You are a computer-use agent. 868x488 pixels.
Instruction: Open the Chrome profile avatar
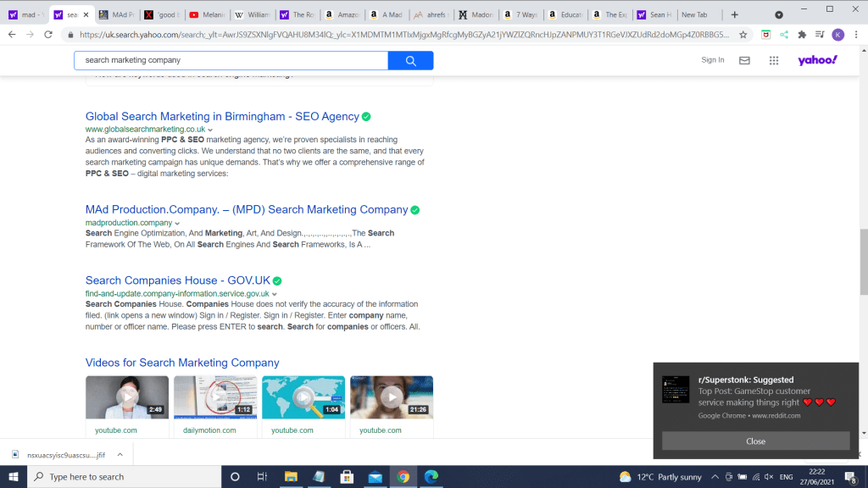[837, 35]
